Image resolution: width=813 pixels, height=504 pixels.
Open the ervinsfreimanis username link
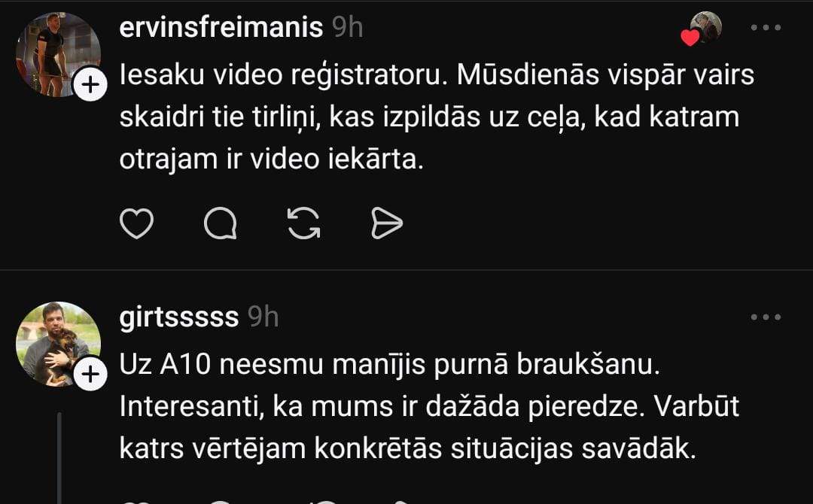[222, 28]
